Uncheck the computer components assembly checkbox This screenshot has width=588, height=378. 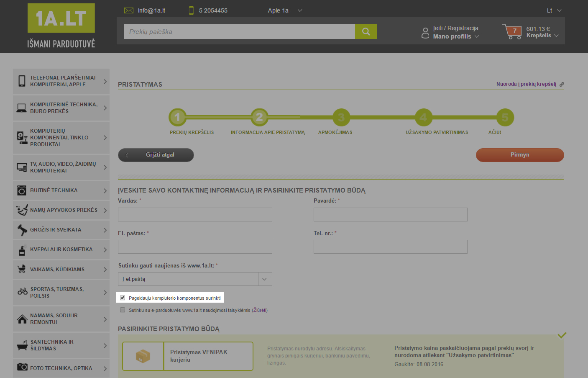click(123, 298)
